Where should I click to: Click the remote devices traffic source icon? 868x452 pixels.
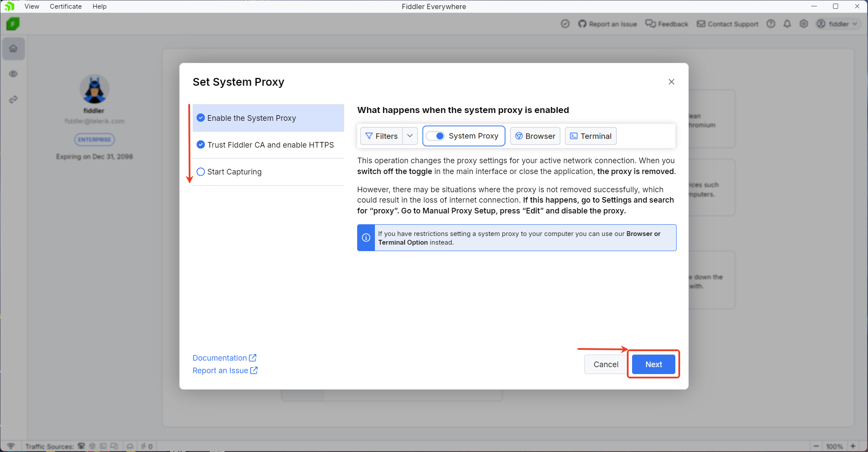pos(114,446)
